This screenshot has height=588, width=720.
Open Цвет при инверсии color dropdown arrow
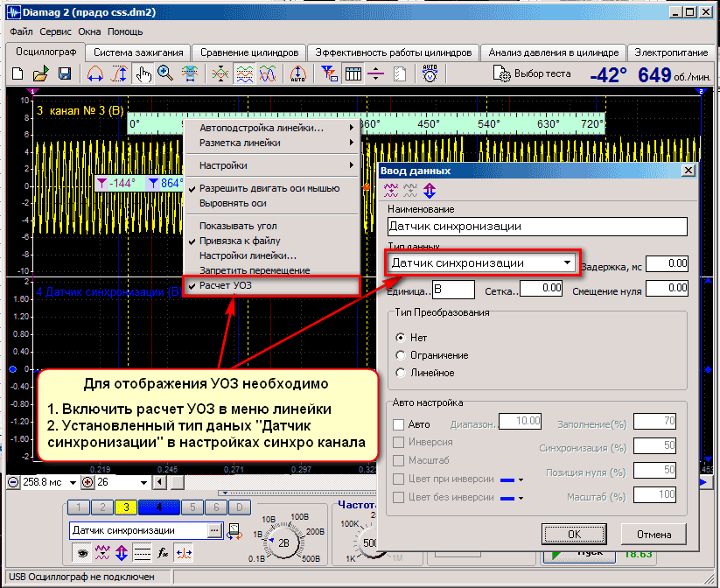(x=521, y=480)
